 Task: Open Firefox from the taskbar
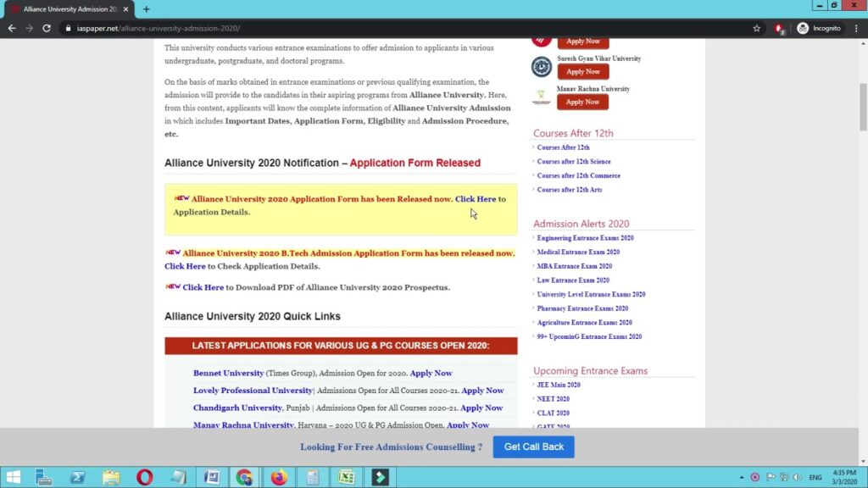point(279,477)
